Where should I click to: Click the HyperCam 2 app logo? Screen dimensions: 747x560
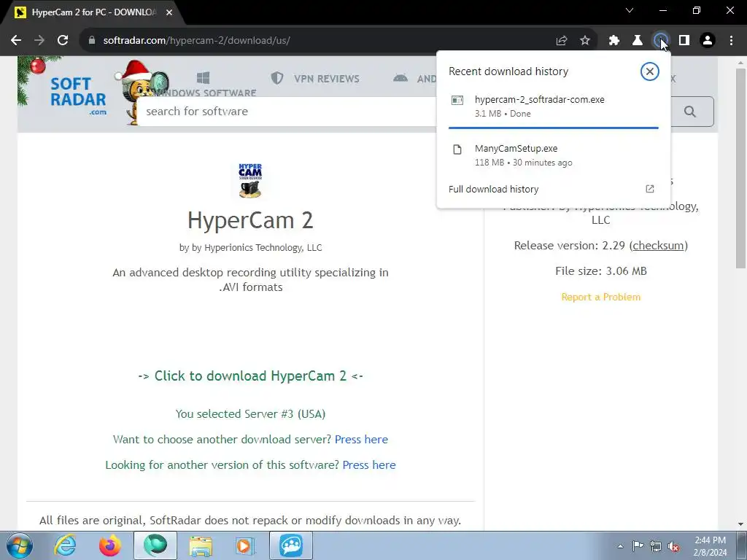click(250, 180)
